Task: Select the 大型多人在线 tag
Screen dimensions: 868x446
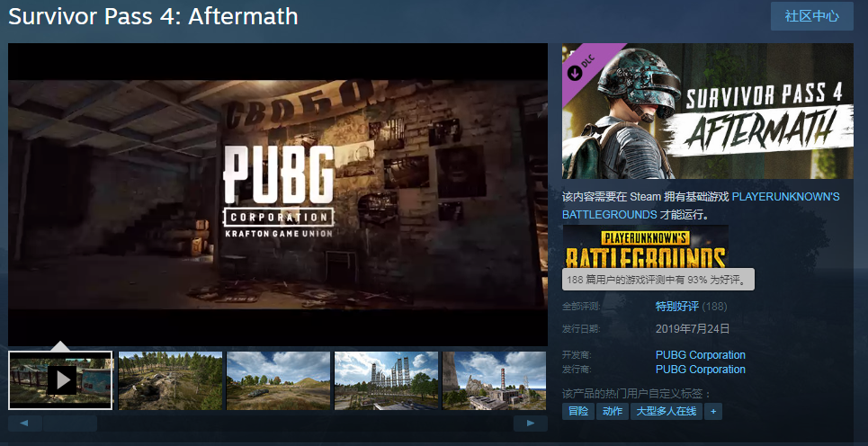Action: click(x=667, y=411)
